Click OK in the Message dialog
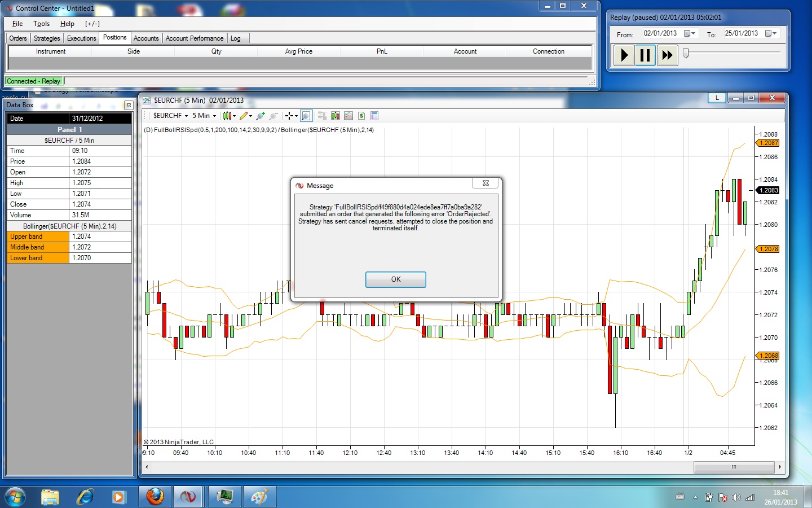 (396, 279)
